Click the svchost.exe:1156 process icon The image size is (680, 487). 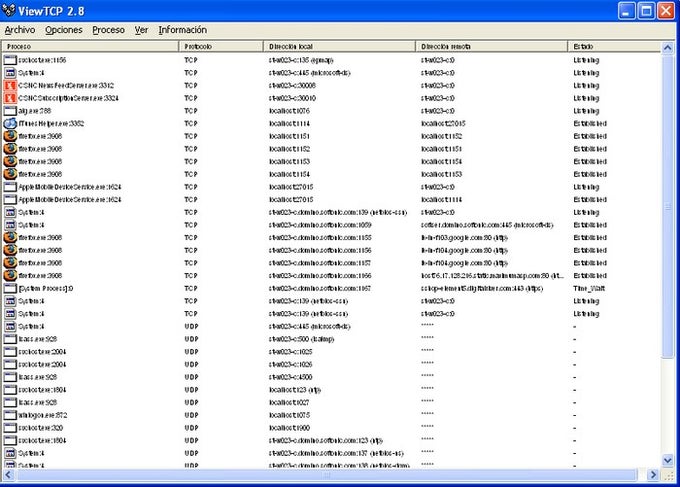(10, 60)
